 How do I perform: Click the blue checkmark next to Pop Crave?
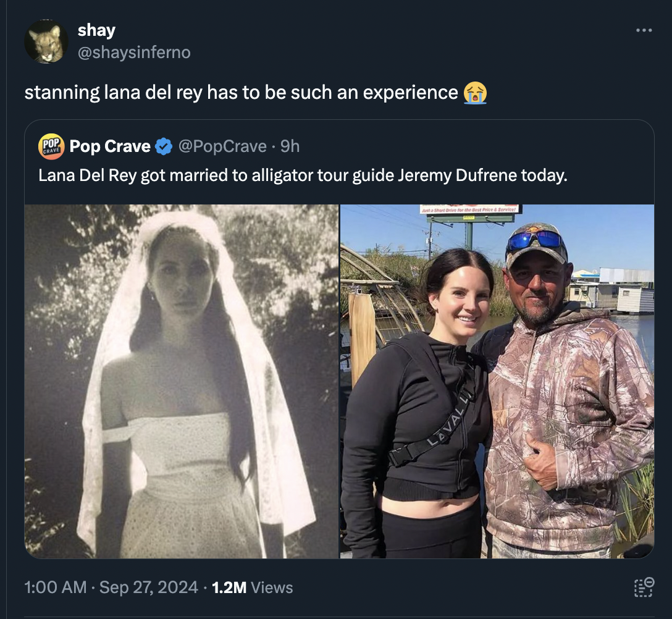pos(162,146)
